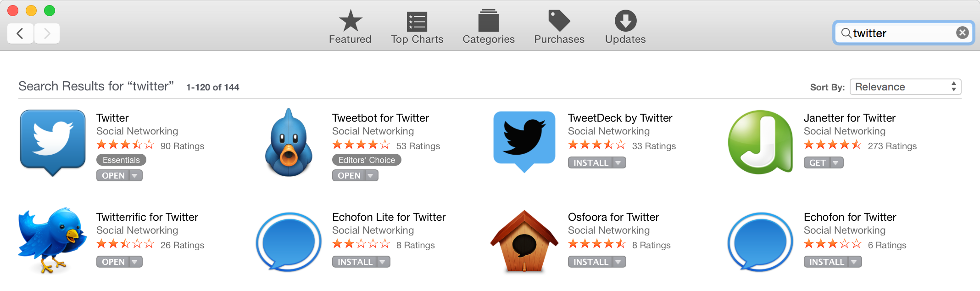Expand arrow next to TweetDeck Install
The height and width of the screenshot is (291, 980).
(618, 163)
